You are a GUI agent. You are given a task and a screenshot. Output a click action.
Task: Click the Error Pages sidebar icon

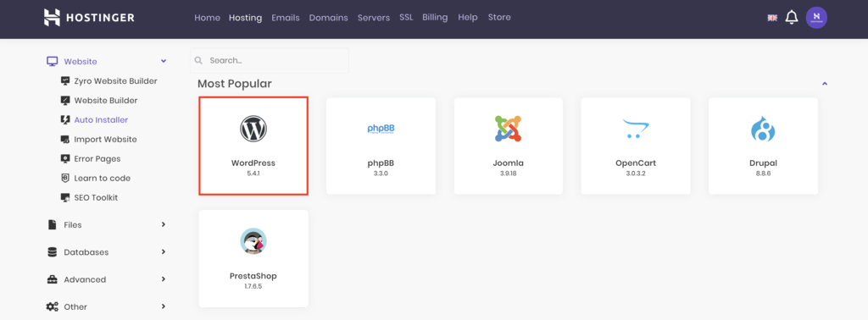64,158
